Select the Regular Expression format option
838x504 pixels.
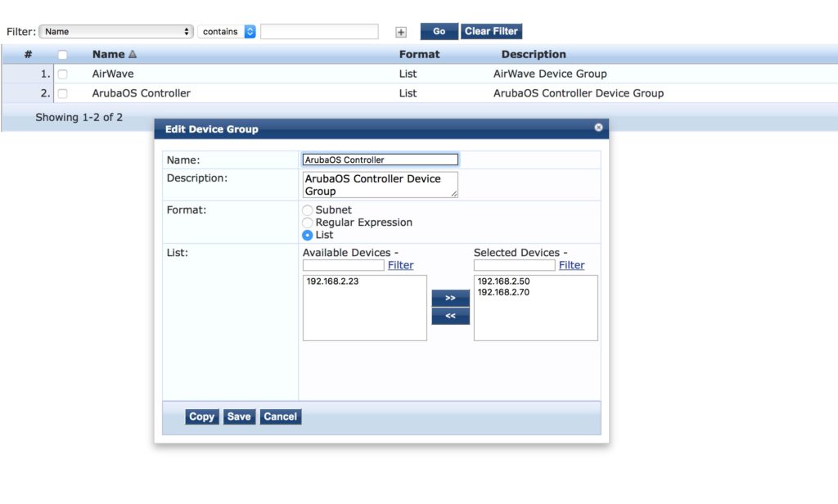pyautogui.click(x=308, y=223)
